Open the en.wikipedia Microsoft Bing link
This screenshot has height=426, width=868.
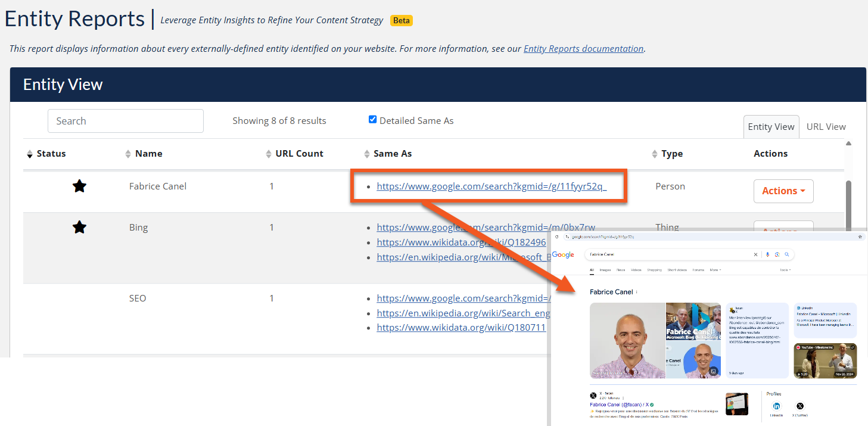tap(463, 257)
